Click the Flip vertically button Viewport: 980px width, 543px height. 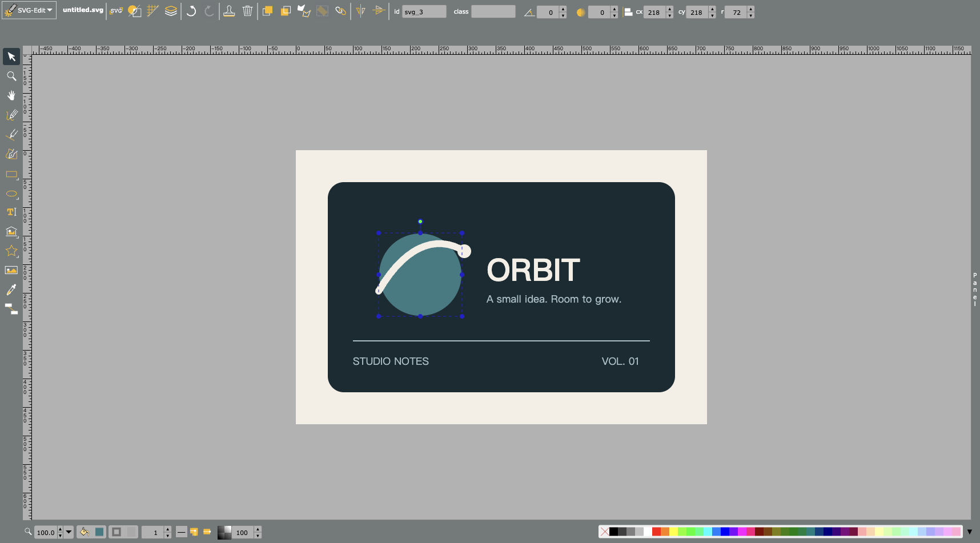click(x=379, y=11)
